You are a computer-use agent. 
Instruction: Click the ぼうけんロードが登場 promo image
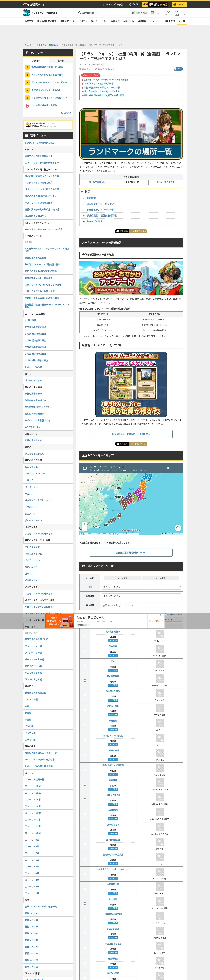[x=131, y=384]
